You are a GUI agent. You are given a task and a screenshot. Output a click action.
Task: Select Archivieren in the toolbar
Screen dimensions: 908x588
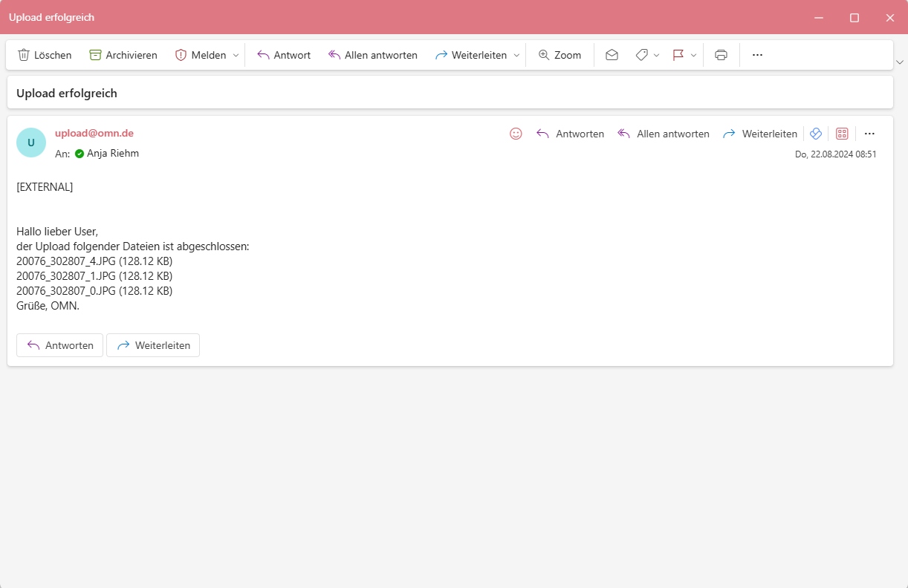tap(123, 54)
